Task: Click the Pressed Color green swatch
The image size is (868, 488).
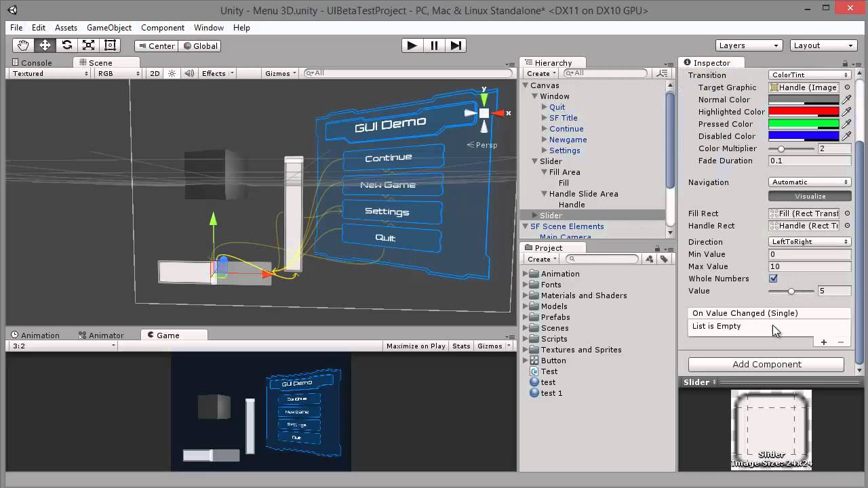Action: [804, 124]
